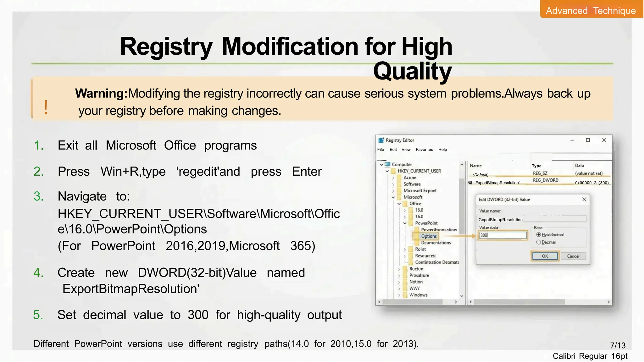Click the ExportBitmapResolution DWORD value icon
The image size is (644, 362).
(x=470, y=183)
